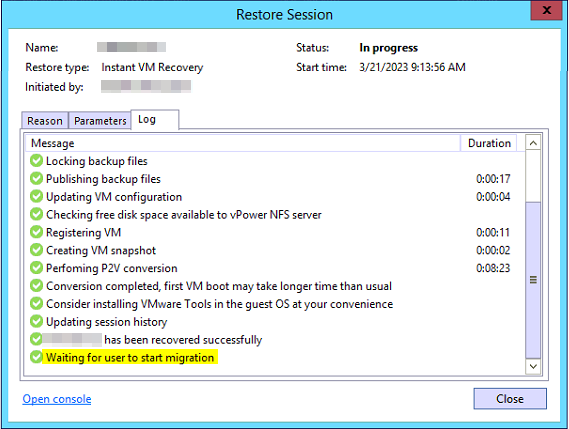The image size is (569, 429).
Task: Click the icon next to Waiting for user to start migration
Action: pyautogui.click(x=36, y=357)
